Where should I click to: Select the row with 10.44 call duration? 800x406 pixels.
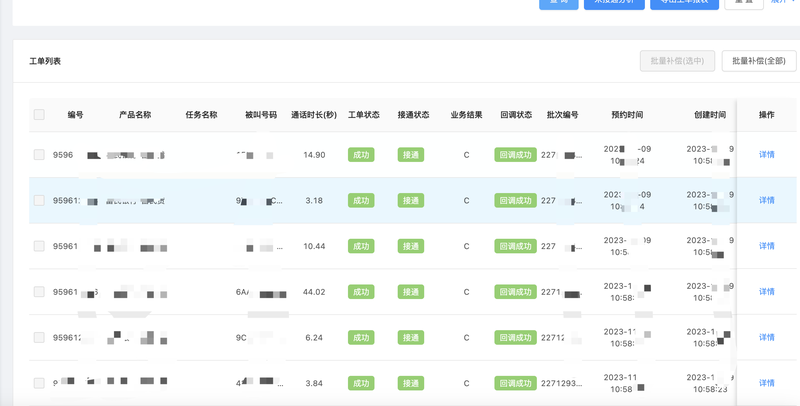pos(39,246)
